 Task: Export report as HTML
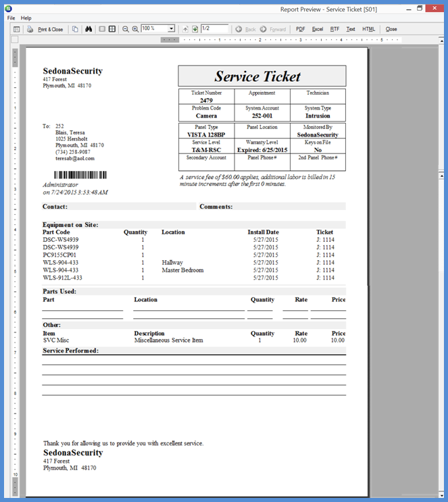click(368, 29)
